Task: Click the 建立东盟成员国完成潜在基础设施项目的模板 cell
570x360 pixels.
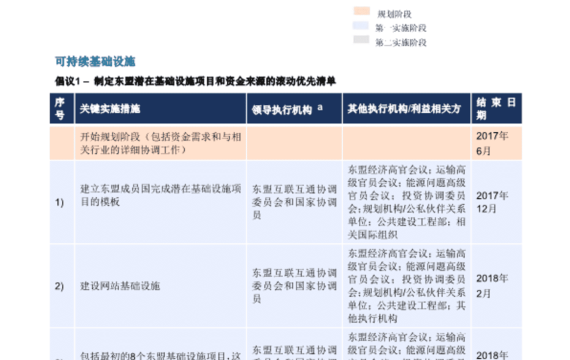Action: (x=160, y=202)
